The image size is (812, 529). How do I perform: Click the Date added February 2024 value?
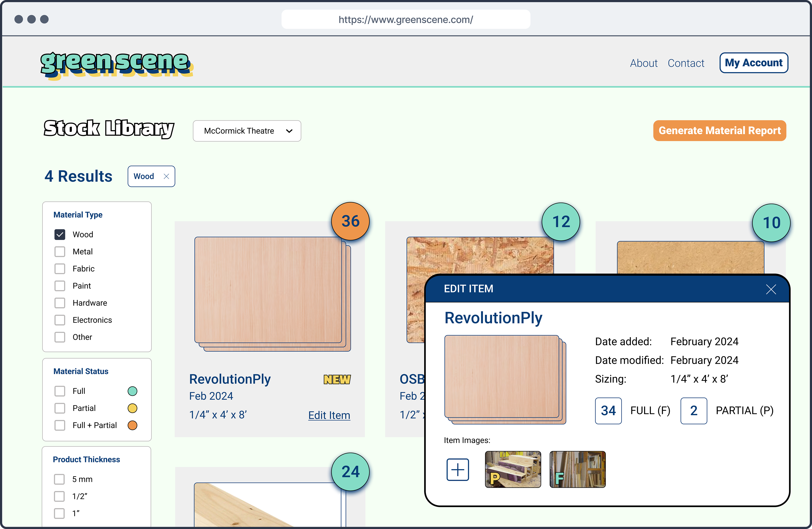(704, 342)
